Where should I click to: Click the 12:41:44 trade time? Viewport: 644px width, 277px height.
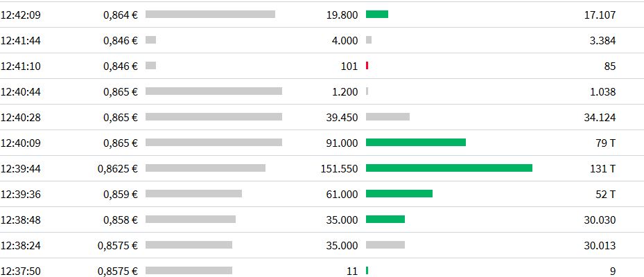point(21,40)
